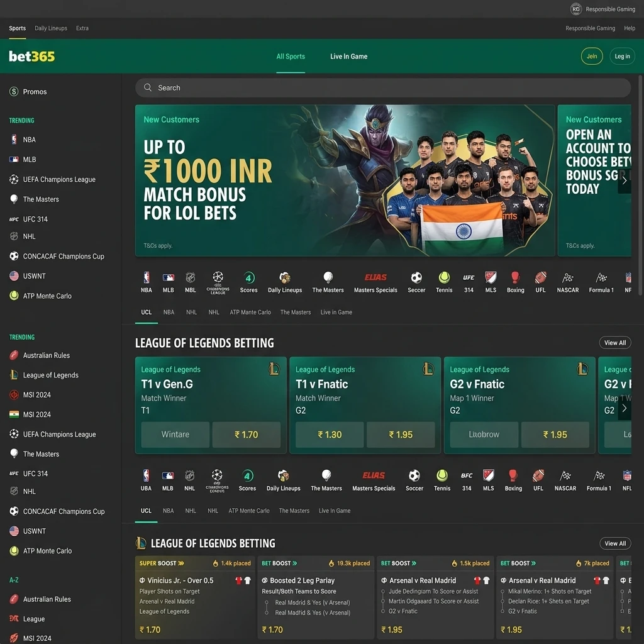Click the 'T&Cs apply.' text on the ₹1000 banner
This screenshot has height=644, width=644.
click(x=158, y=246)
